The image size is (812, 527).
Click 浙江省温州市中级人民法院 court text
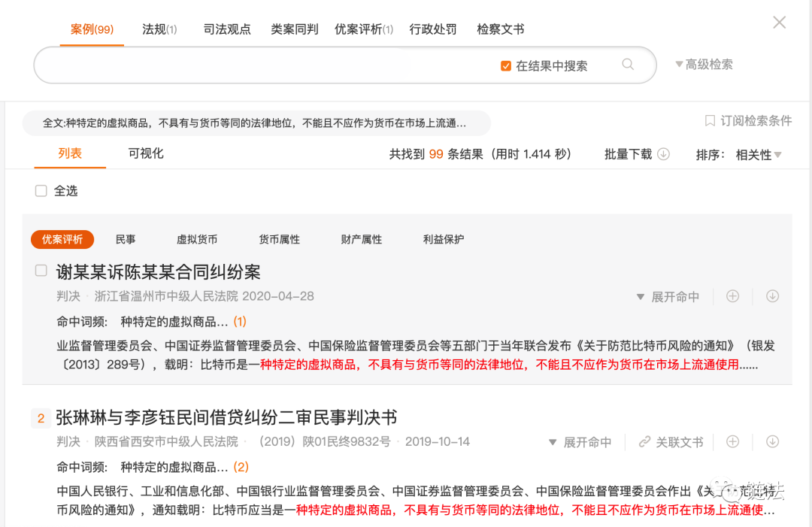click(x=165, y=296)
